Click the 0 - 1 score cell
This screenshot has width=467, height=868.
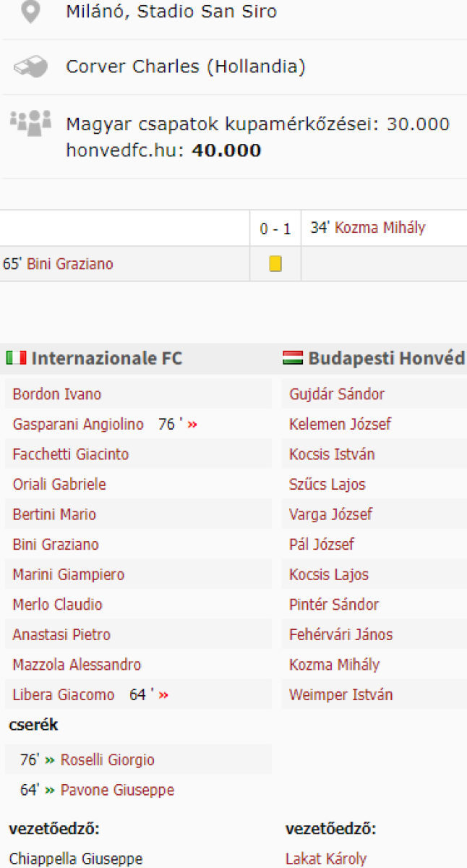pos(275,229)
